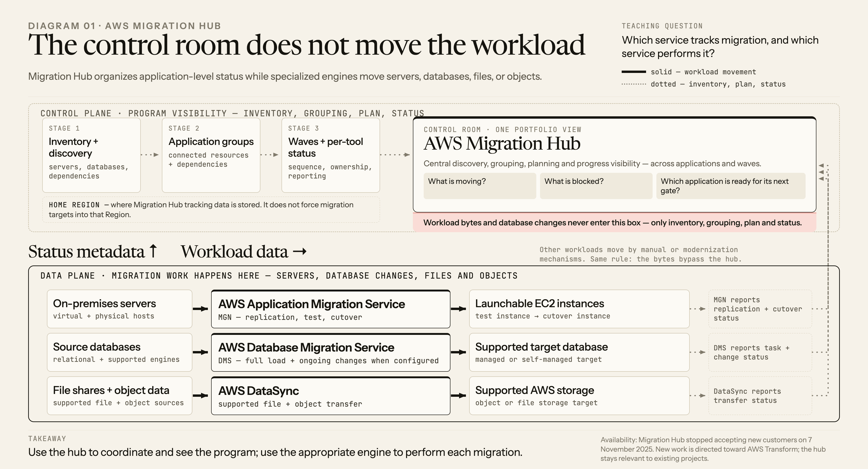The height and width of the screenshot is (469, 868).
Task: Click 'relational + supported engines' text
Action: click(116, 359)
